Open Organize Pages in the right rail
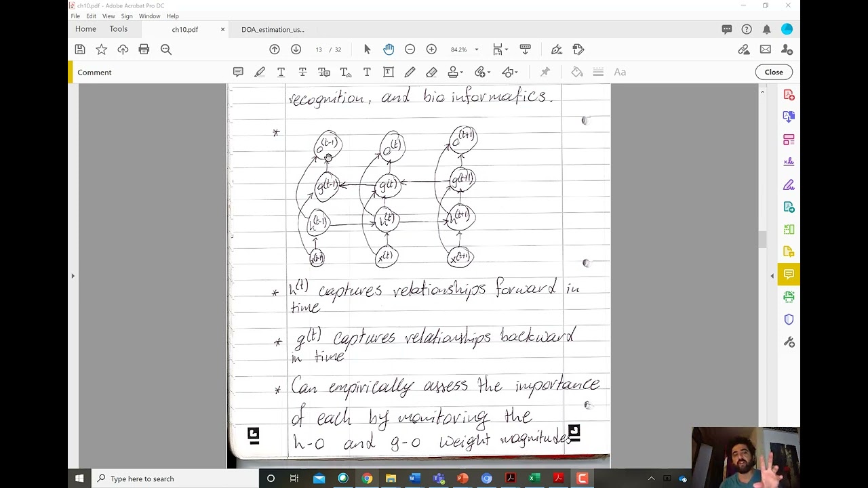This screenshot has width=868, height=488. pyautogui.click(x=789, y=140)
